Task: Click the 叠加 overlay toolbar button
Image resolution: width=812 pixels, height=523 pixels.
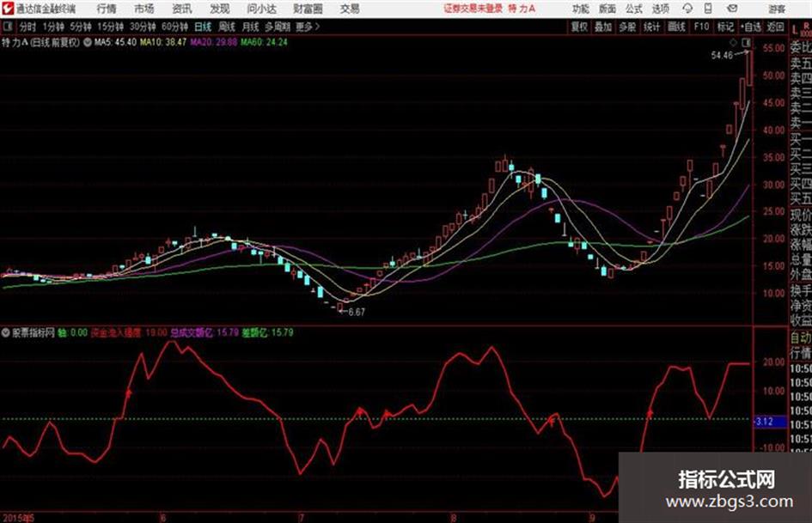Action: click(x=603, y=27)
